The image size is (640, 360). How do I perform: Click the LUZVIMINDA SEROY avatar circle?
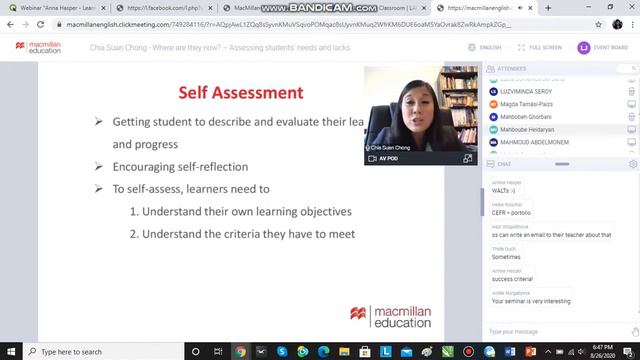click(493, 91)
